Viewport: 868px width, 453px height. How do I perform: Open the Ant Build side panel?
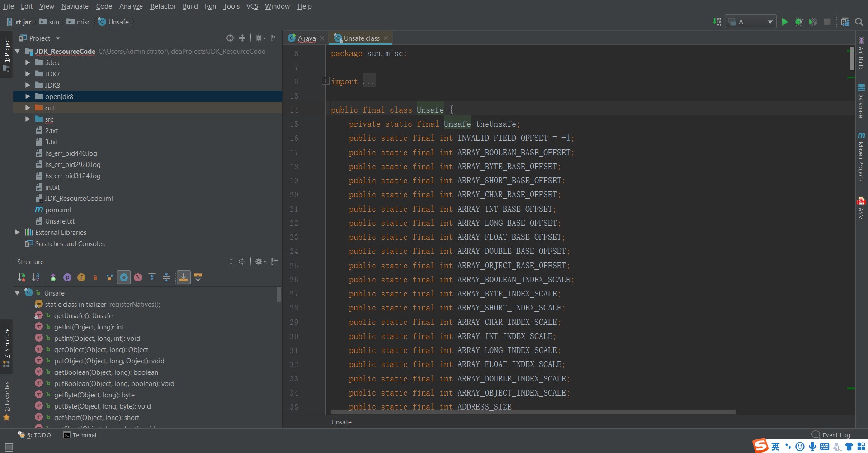click(x=861, y=53)
